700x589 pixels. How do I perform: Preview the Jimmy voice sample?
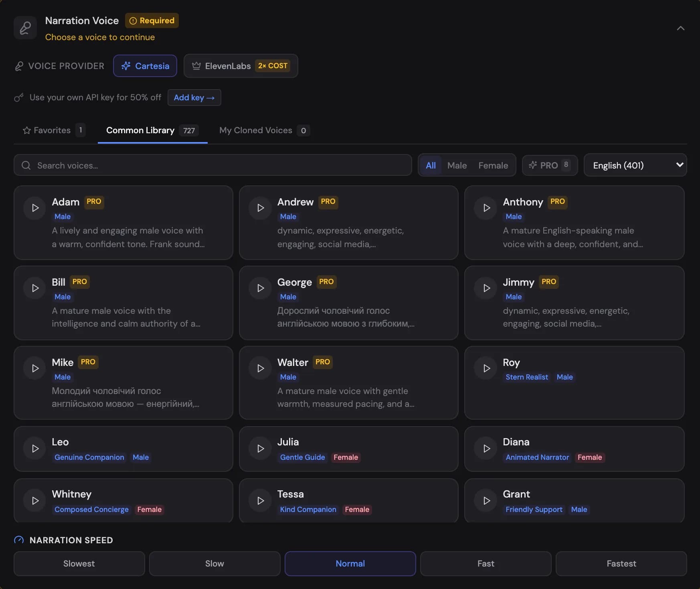pyautogui.click(x=486, y=288)
